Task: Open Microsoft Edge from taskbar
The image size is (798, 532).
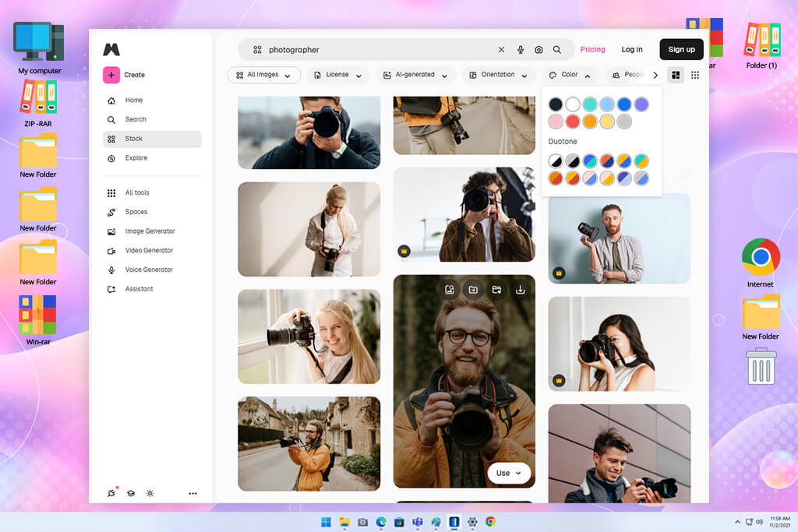Action: (380, 522)
